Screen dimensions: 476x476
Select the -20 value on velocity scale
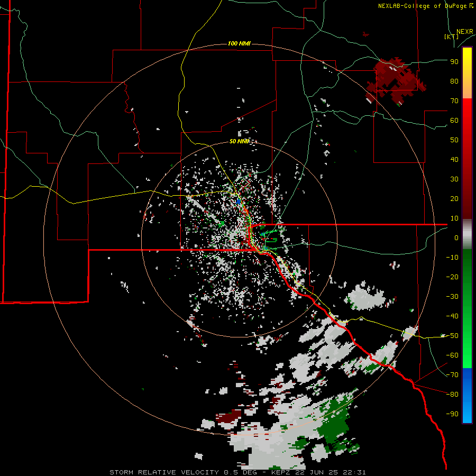[x=452, y=277]
